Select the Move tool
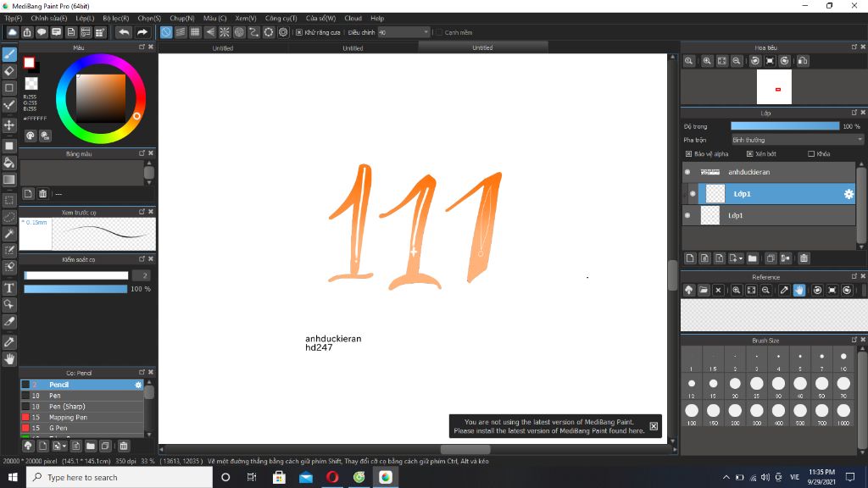 (x=9, y=125)
